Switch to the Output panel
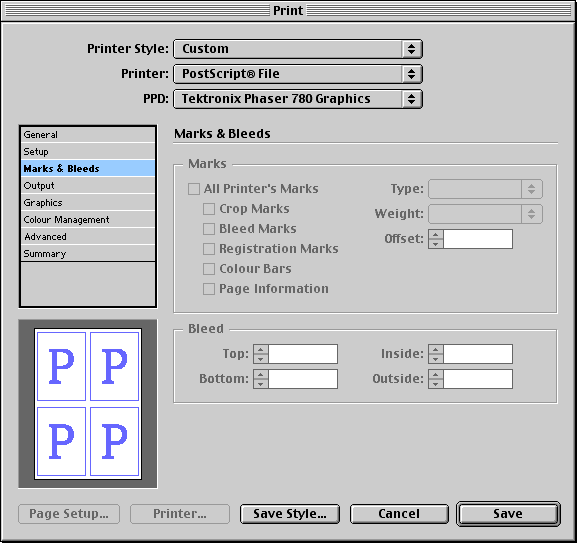This screenshot has width=577, height=543. pos(88,185)
